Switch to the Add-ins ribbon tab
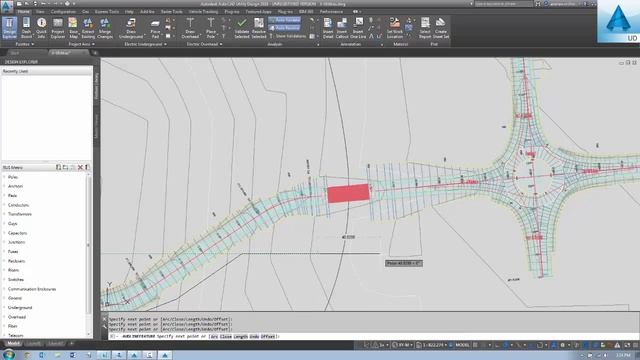Viewport: 640px width, 360px height. 147,11
